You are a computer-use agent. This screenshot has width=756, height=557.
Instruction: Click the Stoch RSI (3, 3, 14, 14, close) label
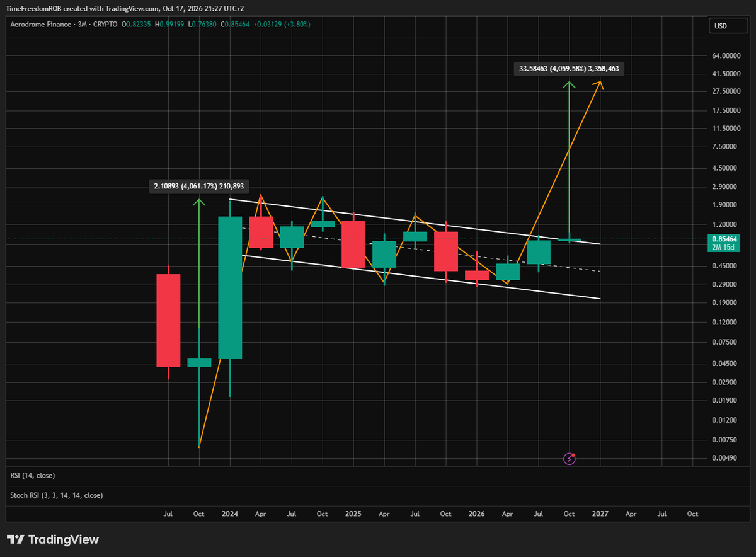coord(57,495)
